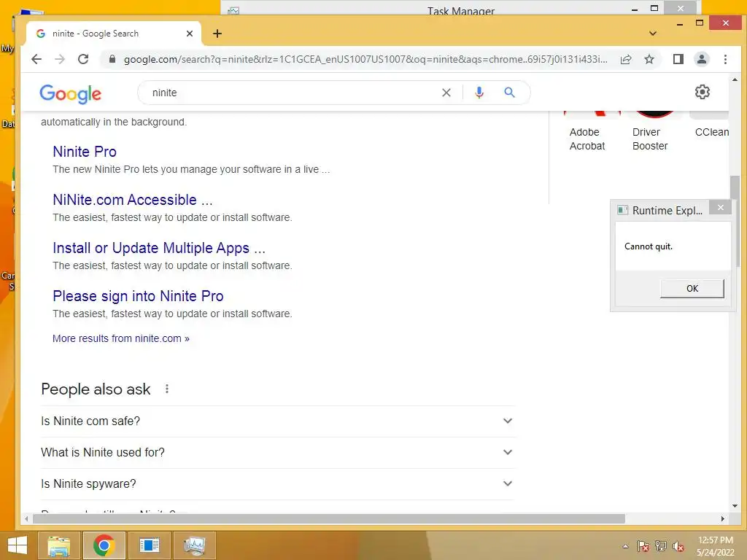Expand Is Ninite com safe?
The height and width of the screenshot is (560, 747).
[x=278, y=421]
